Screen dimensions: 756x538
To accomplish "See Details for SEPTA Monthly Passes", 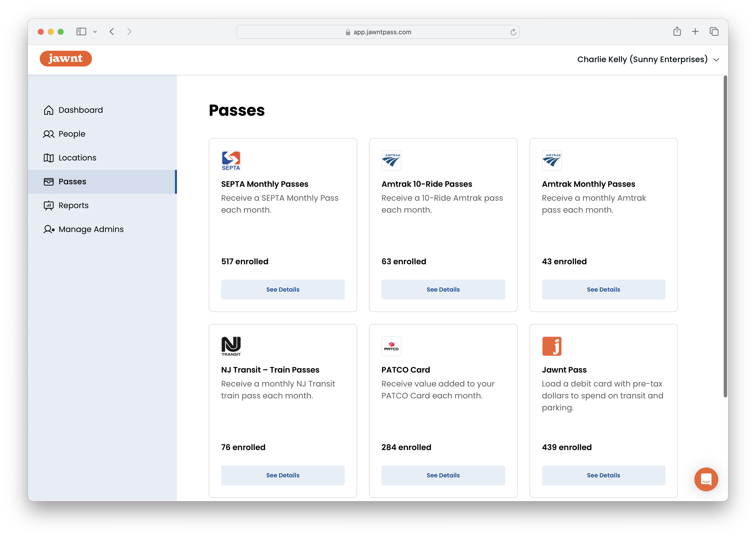I will coord(283,290).
